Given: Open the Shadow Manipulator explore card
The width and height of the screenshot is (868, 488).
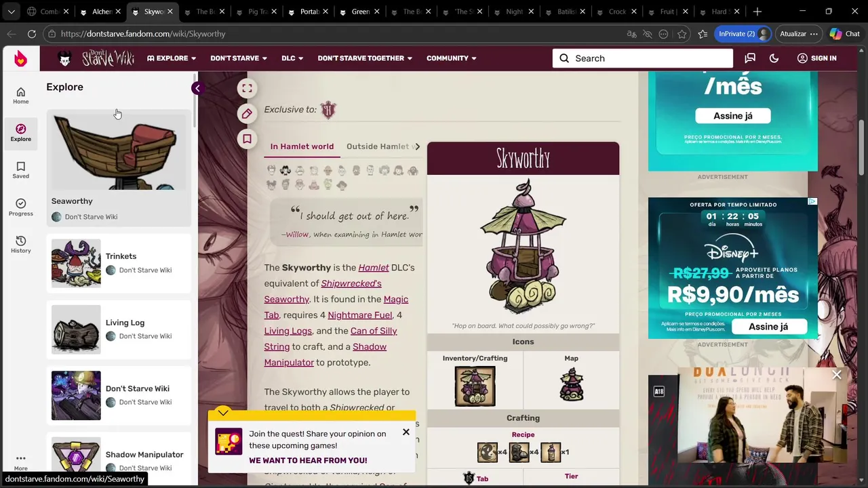Looking at the screenshot, I should [x=119, y=458].
